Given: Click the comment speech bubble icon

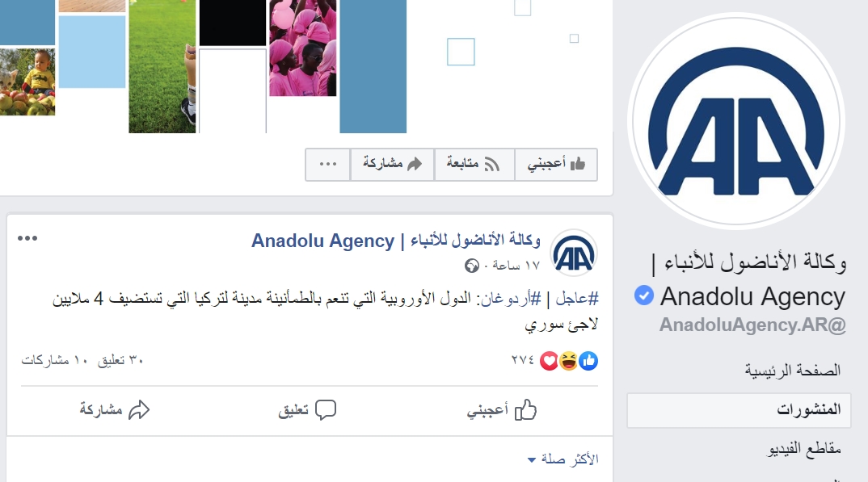Looking at the screenshot, I should [x=326, y=410].
